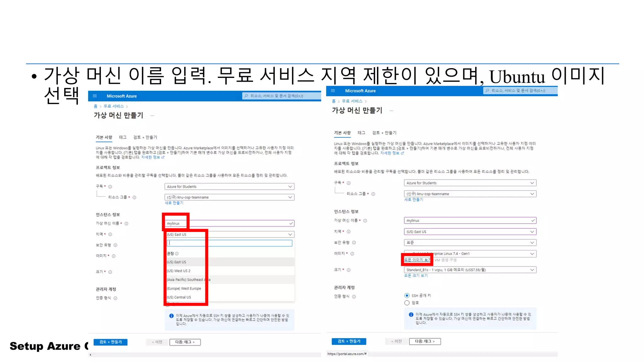
Task: Open ellipsis menu beside left 가상 머신 만들기 title
Action: [152, 116]
